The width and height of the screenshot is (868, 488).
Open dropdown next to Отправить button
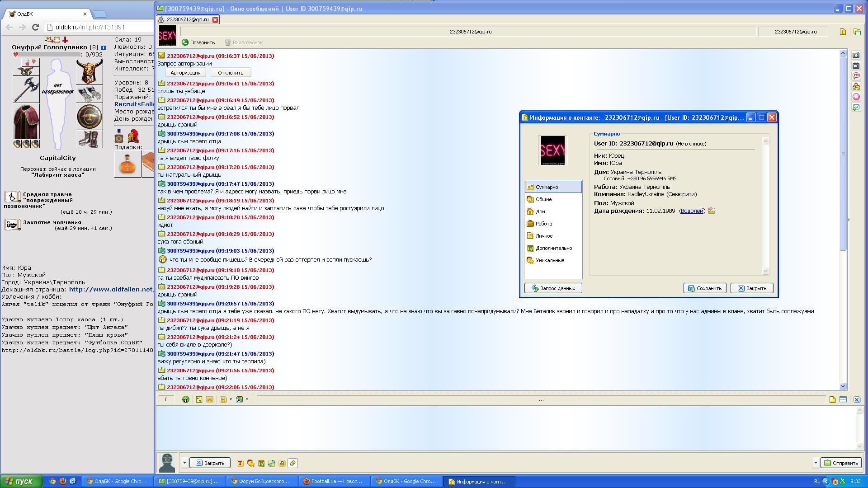[x=816, y=463]
